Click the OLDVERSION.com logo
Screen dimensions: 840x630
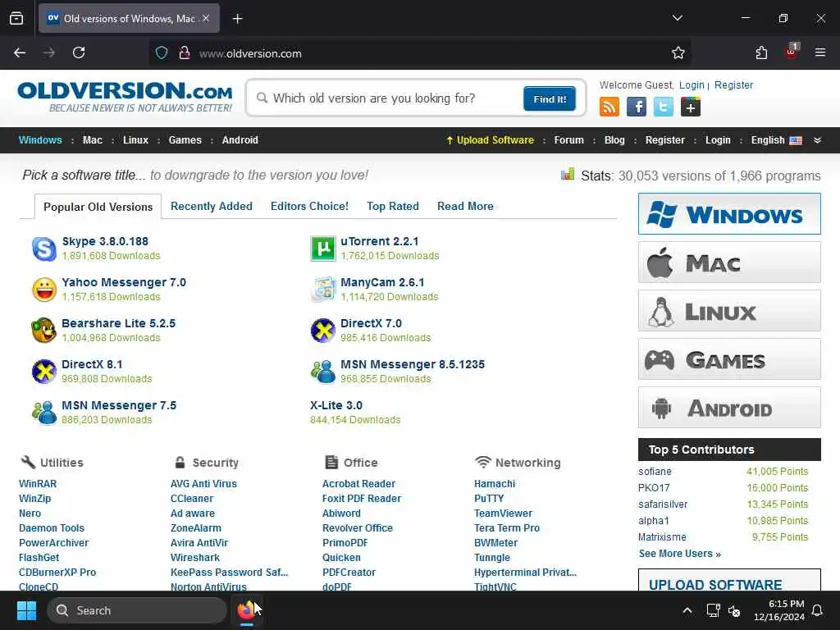(x=125, y=97)
